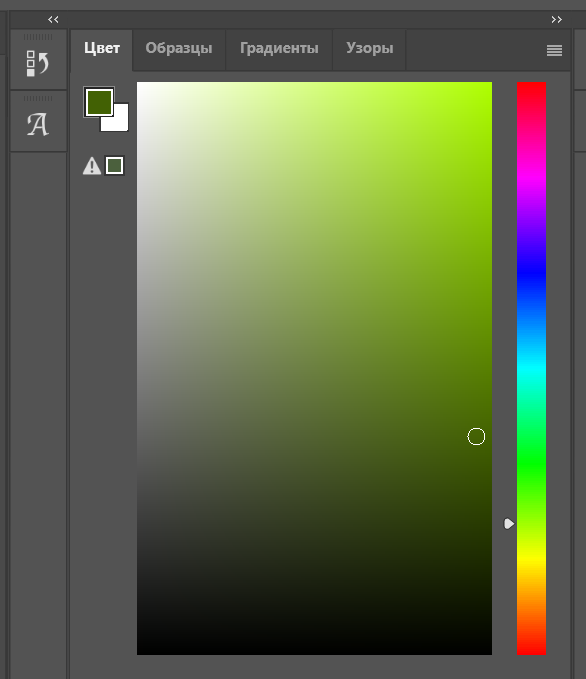The width and height of the screenshot is (586, 679).
Task: Click the foreground color swatch
Action: 99,102
